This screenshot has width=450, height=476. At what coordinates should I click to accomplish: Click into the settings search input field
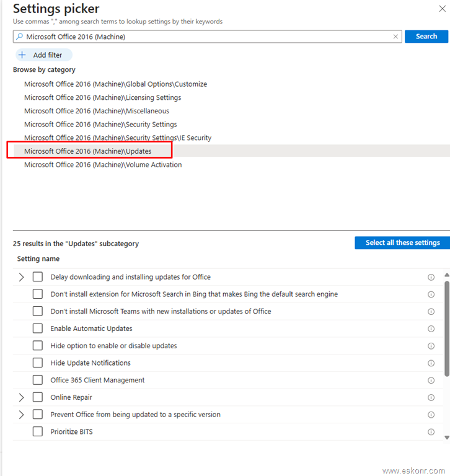[205, 37]
